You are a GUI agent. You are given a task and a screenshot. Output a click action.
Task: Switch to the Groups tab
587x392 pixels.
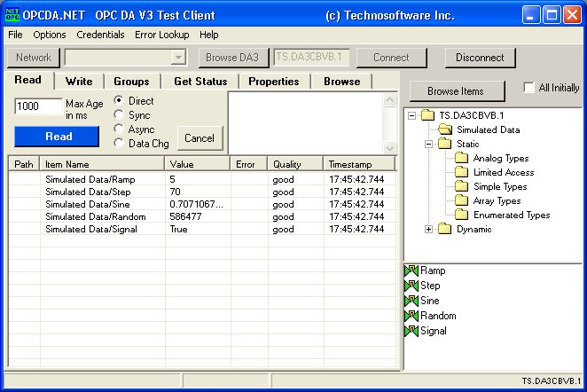click(131, 82)
